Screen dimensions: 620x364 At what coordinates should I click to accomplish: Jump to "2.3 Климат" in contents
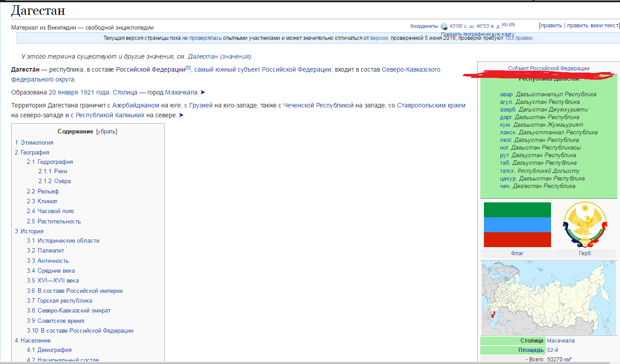click(42, 201)
